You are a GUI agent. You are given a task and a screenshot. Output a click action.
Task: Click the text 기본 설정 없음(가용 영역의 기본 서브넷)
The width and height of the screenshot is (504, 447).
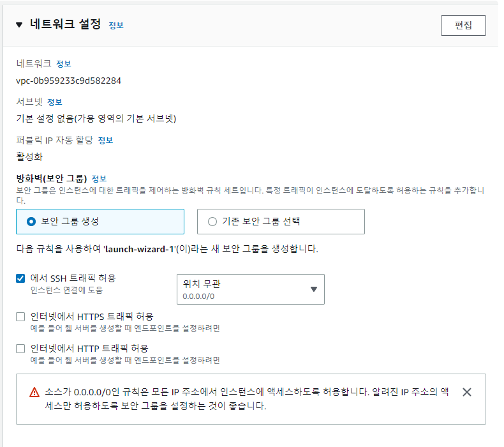coord(96,119)
